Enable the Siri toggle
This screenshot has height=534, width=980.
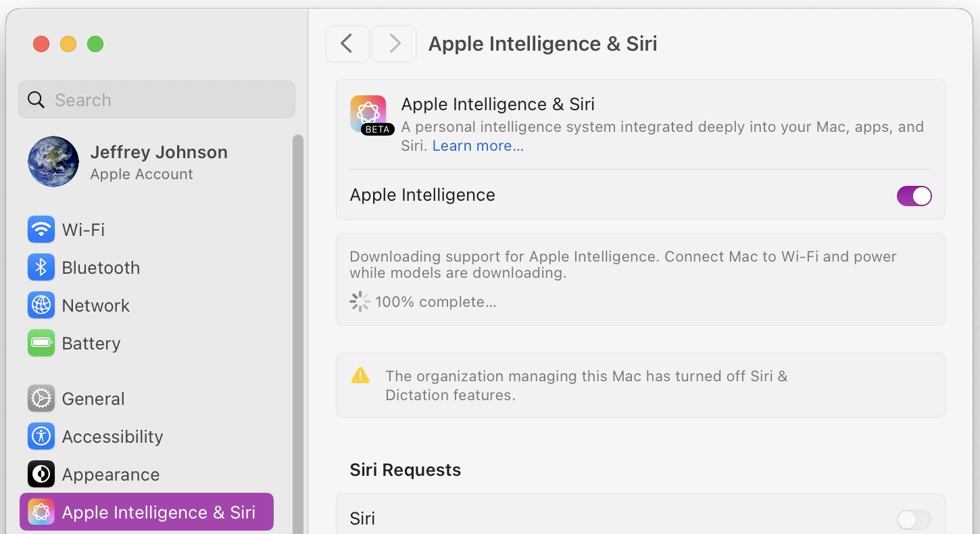pos(914,519)
